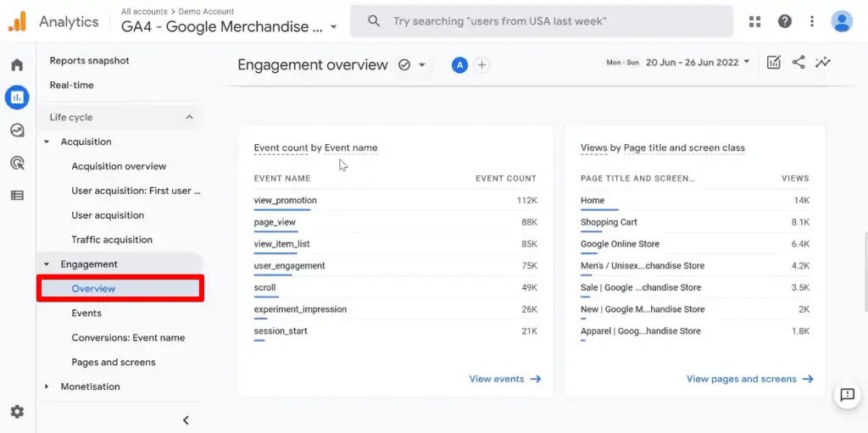Viewport: 868px width, 433px height.
Task: Collapse the Life cycle section
Action: 189,118
